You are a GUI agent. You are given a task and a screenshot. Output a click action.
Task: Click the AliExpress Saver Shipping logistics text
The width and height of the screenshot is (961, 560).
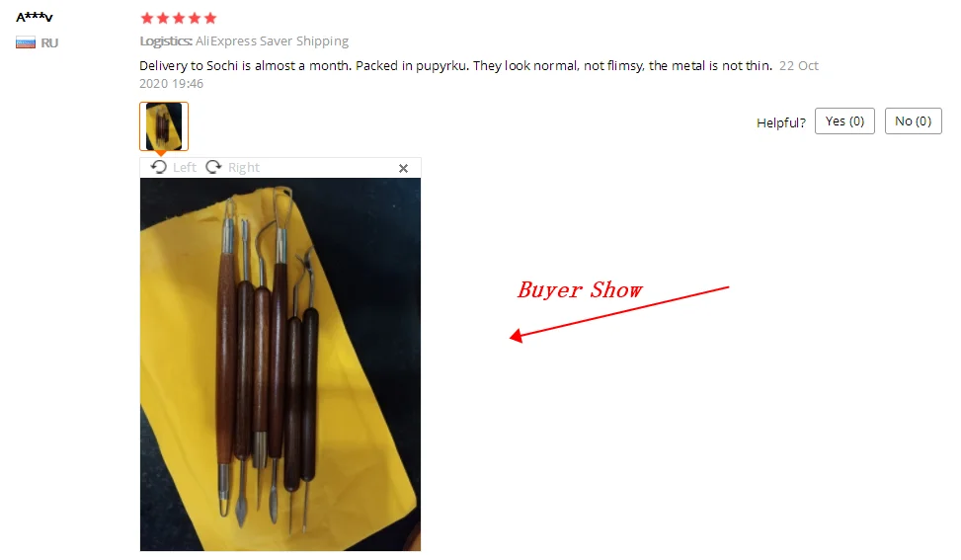pos(273,41)
